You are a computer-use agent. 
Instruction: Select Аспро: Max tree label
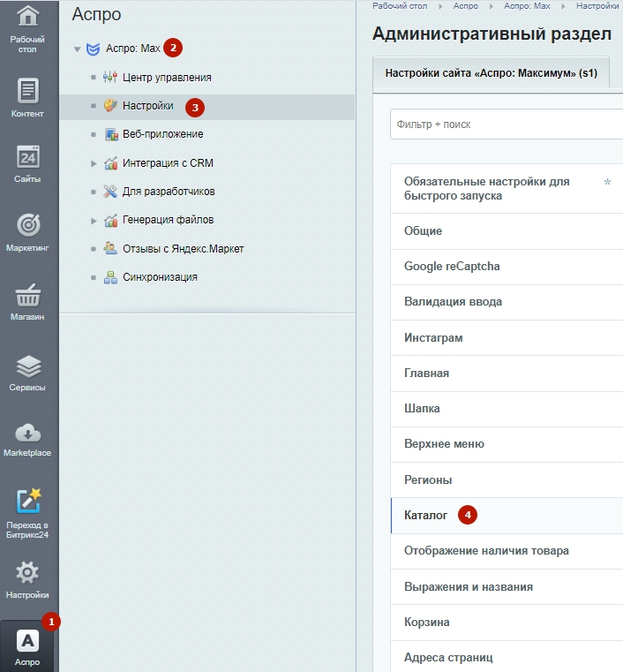(x=133, y=49)
